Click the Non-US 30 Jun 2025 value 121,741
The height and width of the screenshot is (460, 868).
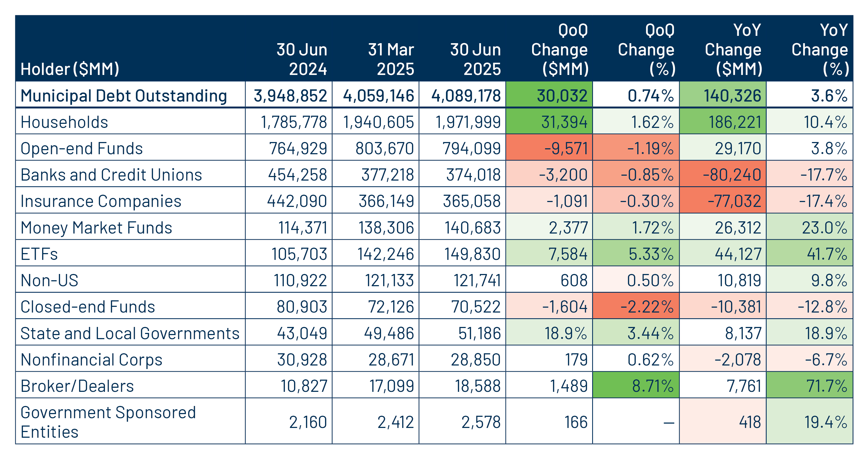[477, 280]
